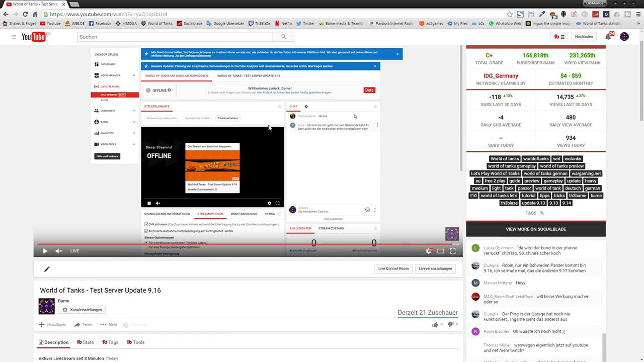The image size is (644, 362).
Task: Dislike the video with thumbs down
Action: click(450, 324)
